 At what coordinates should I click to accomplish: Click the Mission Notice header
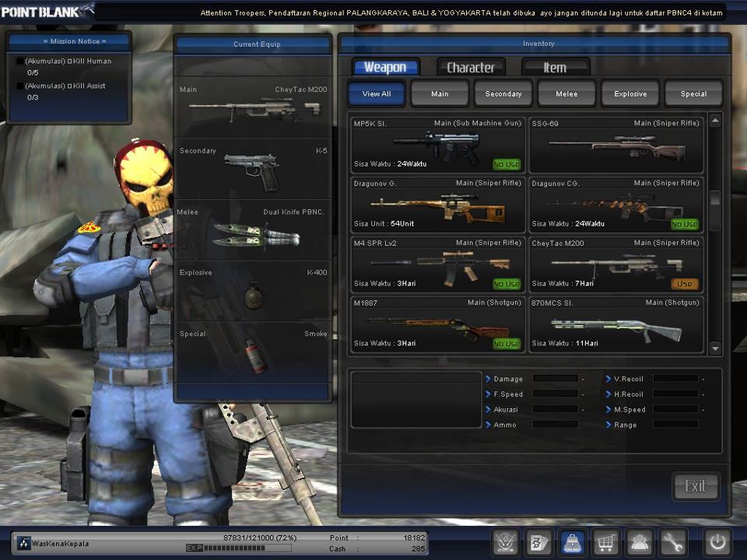69,41
